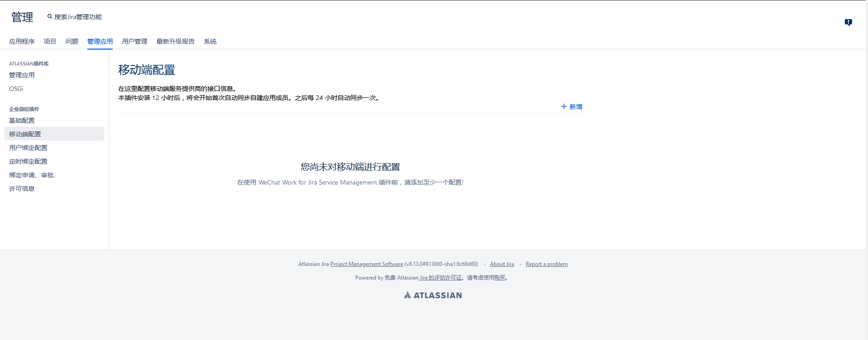Open the 最新升级报告 tab
Screen dimensions: 868x340
(x=176, y=41)
